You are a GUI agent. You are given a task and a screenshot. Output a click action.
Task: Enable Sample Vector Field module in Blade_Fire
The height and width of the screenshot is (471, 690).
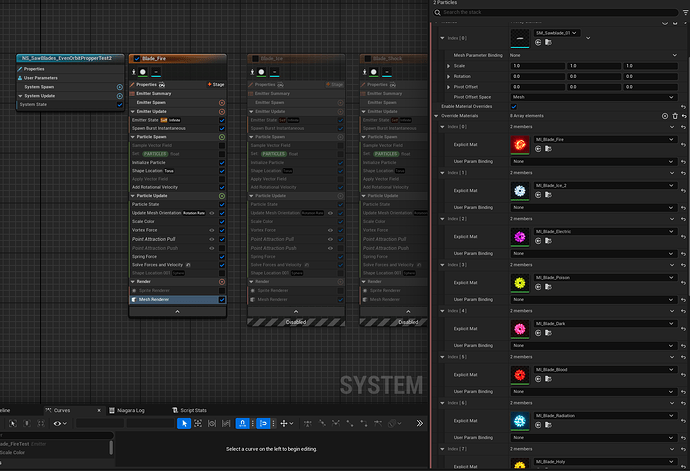[222, 146]
